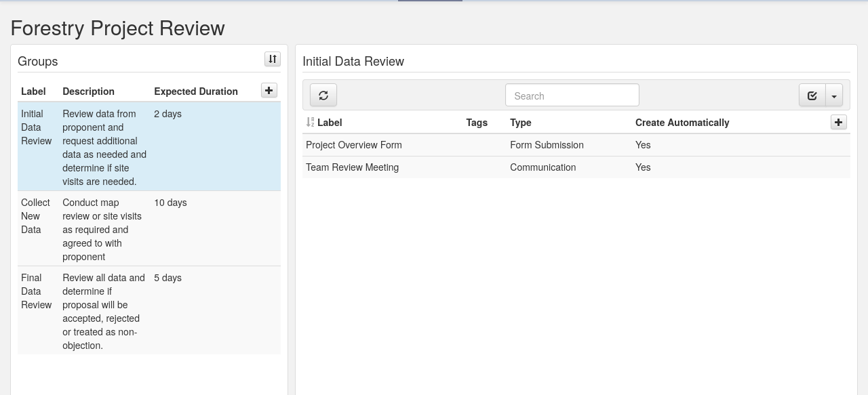Click the 10 days duration cell

pyautogui.click(x=170, y=203)
